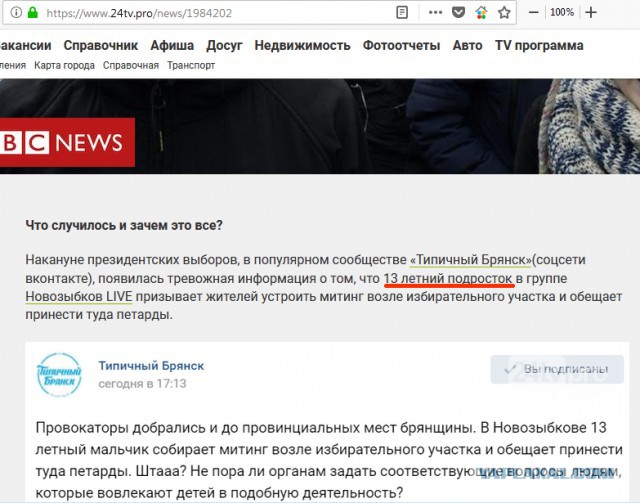
Task: Click the site information icon in address bar
Action: click(x=16, y=13)
